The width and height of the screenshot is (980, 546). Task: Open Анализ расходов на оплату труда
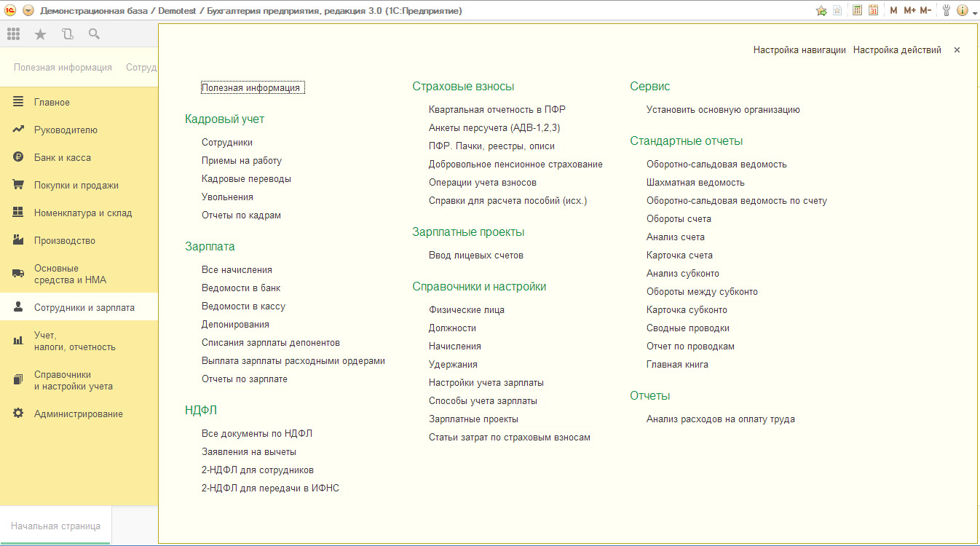[x=721, y=419]
